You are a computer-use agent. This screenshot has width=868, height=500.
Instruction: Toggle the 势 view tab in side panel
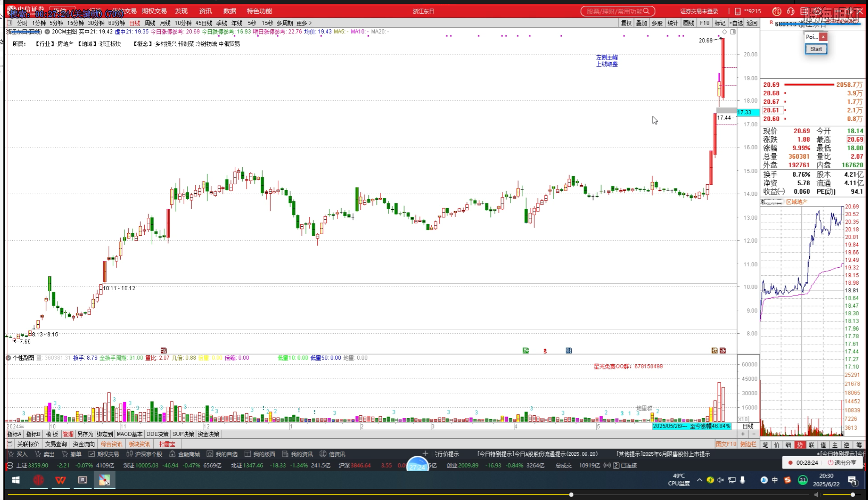click(800, 445)
